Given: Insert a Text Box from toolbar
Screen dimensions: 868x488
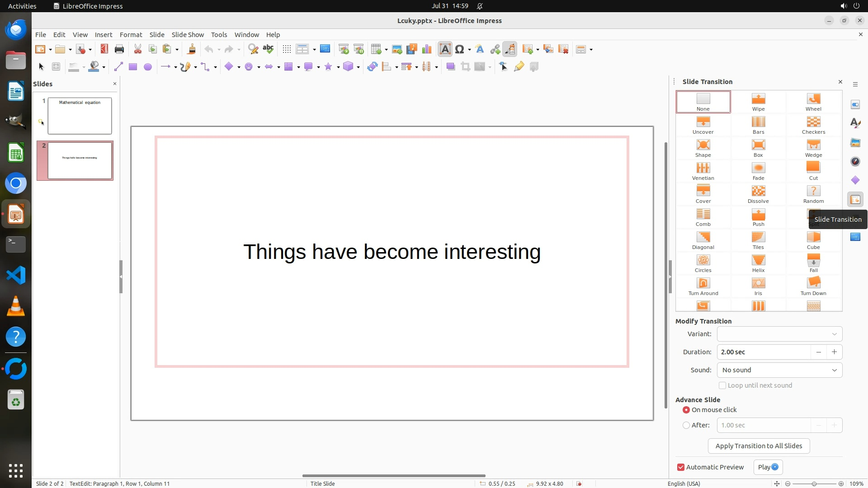Looking at the screenshot, I should [x=445, y=49].
